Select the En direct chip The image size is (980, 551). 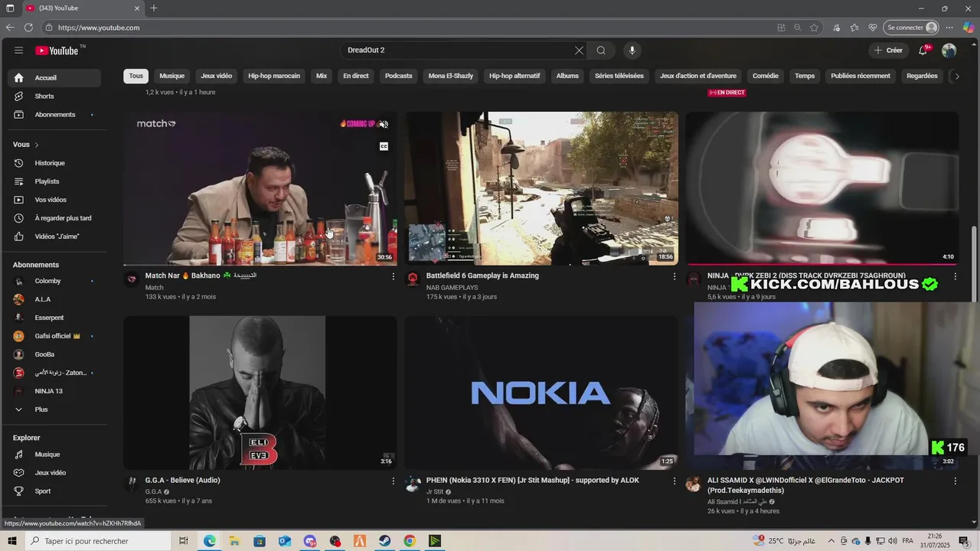click(x=356, y=76)
